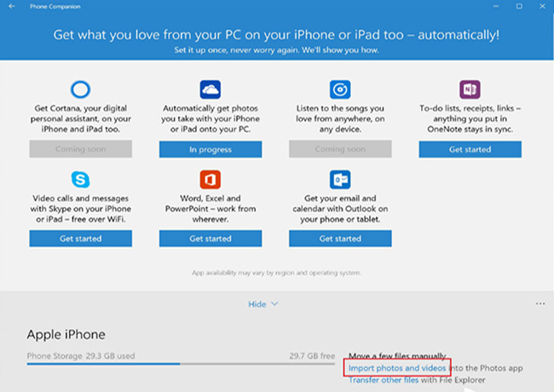Click the Phone Storage 29.3 GB used label

[x=81, y=355]
